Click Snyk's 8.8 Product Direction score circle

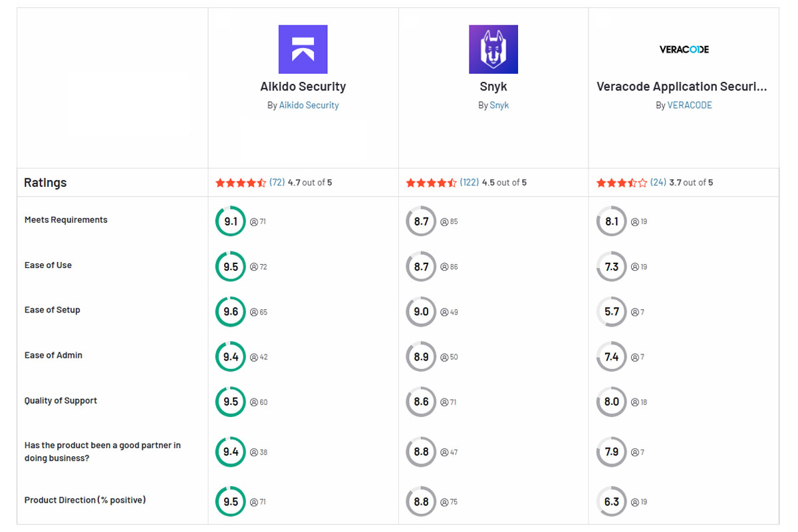point(422,502)
